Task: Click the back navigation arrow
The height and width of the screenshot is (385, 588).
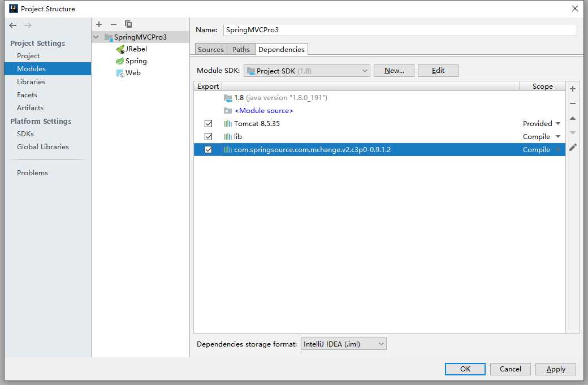Action: 13,25
